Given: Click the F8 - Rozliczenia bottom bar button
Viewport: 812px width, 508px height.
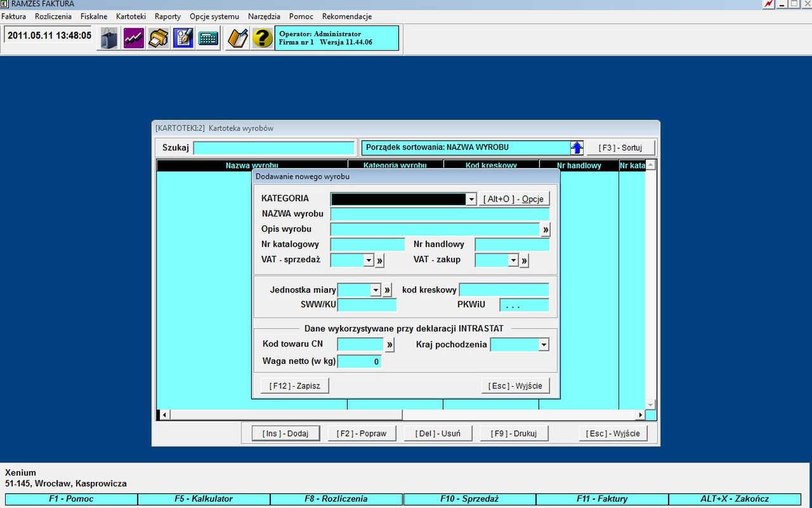Looking at the screenshot, I should 336,499.
